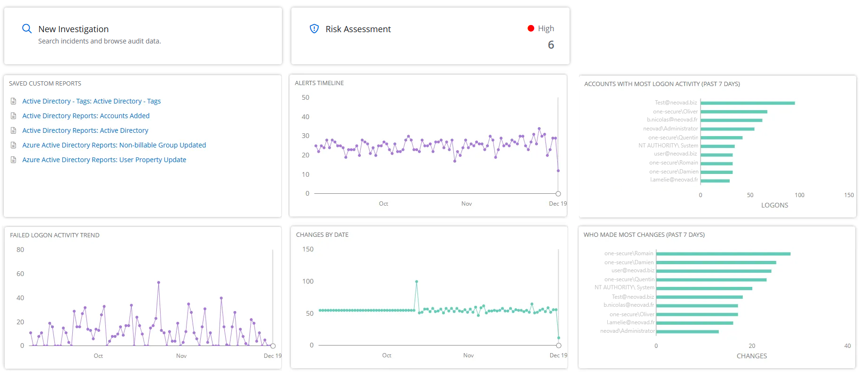Click highest peak in Failed Logon Activity Trend

point(159,283)
